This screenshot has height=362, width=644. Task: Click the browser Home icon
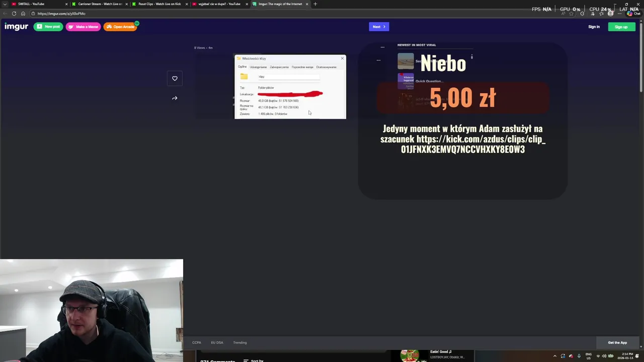(23, 14)
